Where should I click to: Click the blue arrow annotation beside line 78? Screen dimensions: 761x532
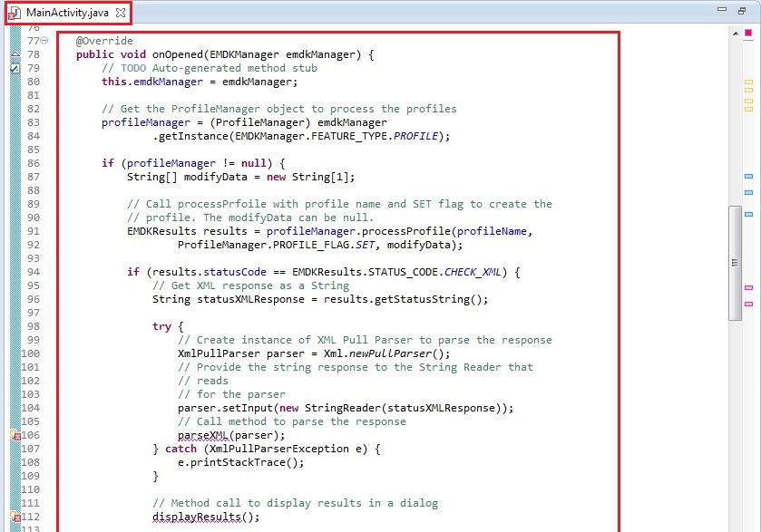click(x=15, y=54)
